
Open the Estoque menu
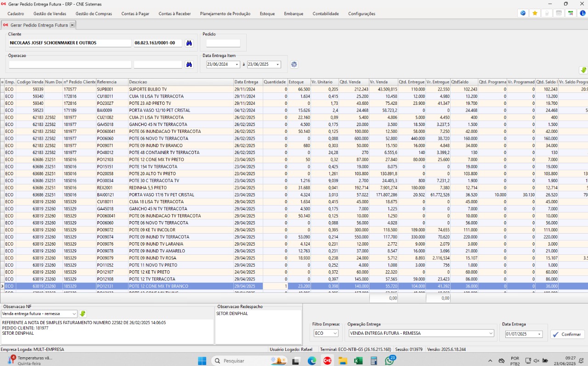pyautogui.click(x=267, y=14)
